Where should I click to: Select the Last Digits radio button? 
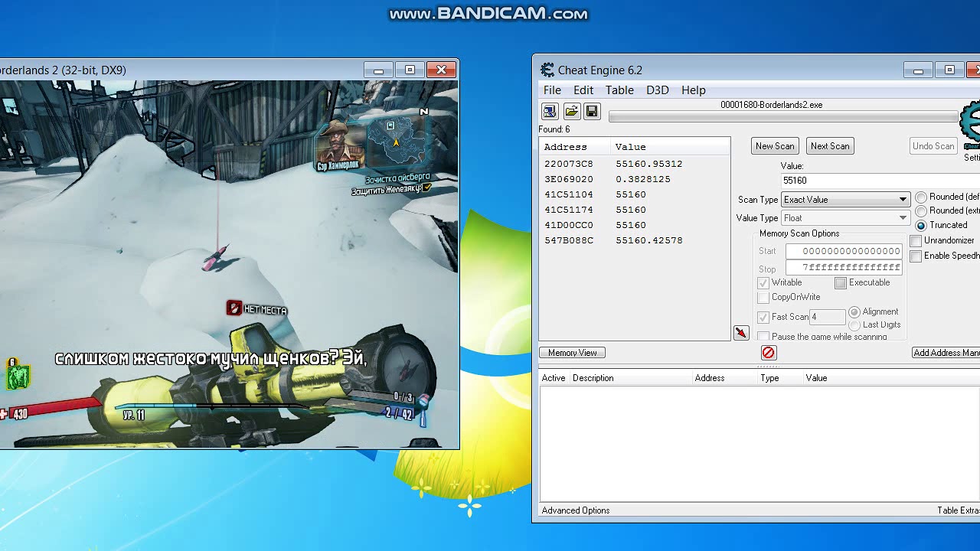[x=854, y=325]
